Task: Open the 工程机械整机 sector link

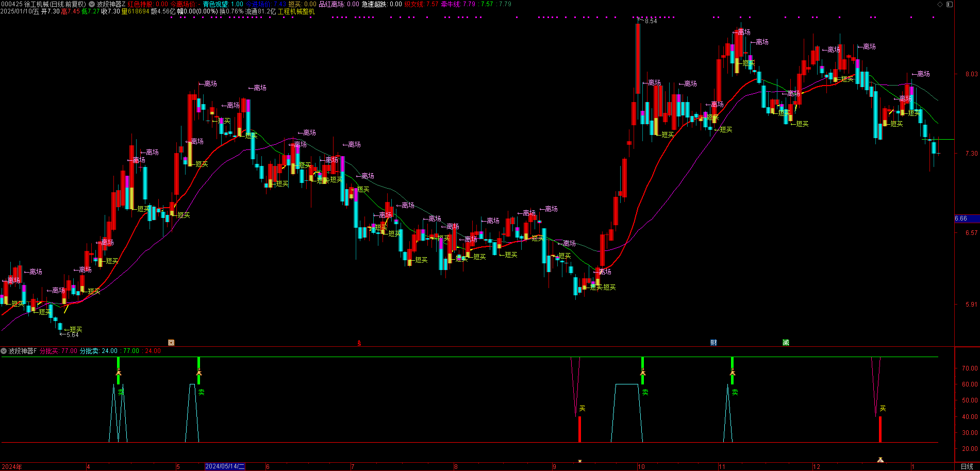Action: point(296,11)
